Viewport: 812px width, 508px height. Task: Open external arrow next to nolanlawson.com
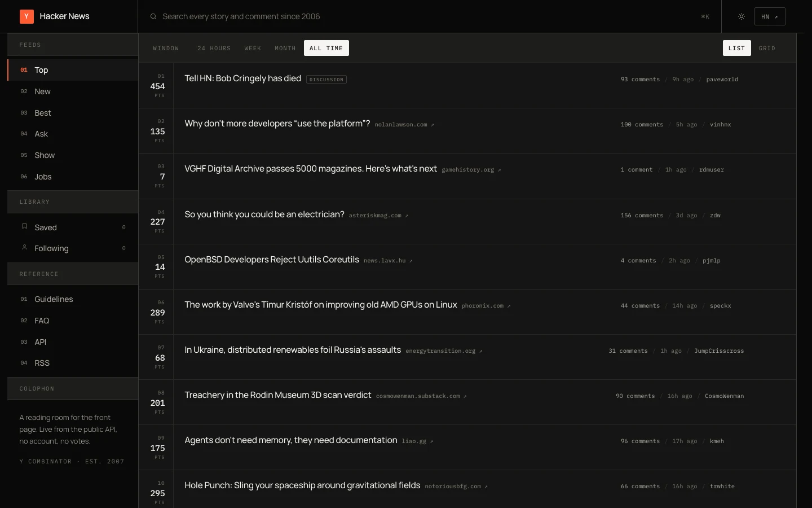(433, 125)
